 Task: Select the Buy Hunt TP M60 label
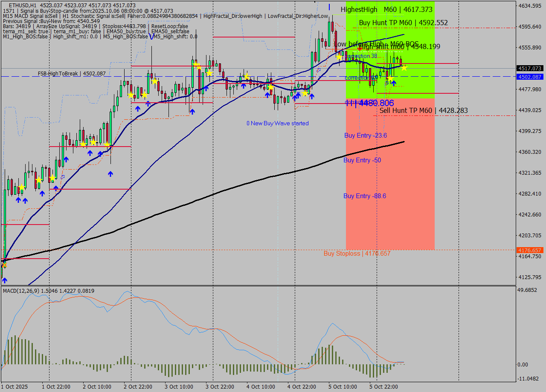(x=403, y=23)
